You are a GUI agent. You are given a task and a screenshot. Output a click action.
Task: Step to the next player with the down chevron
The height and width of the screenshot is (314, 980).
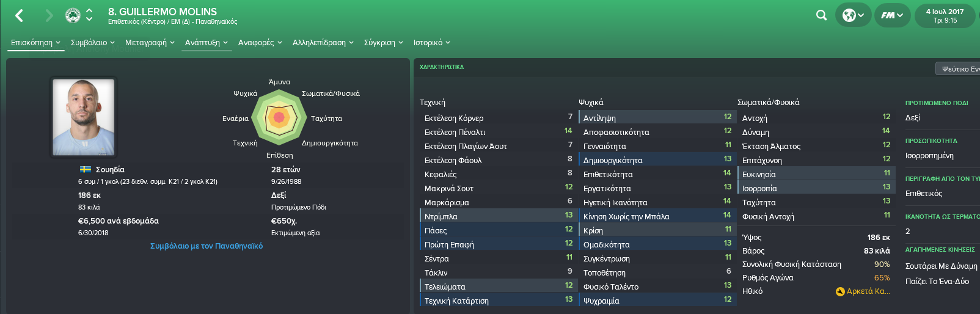click(89, 20)
